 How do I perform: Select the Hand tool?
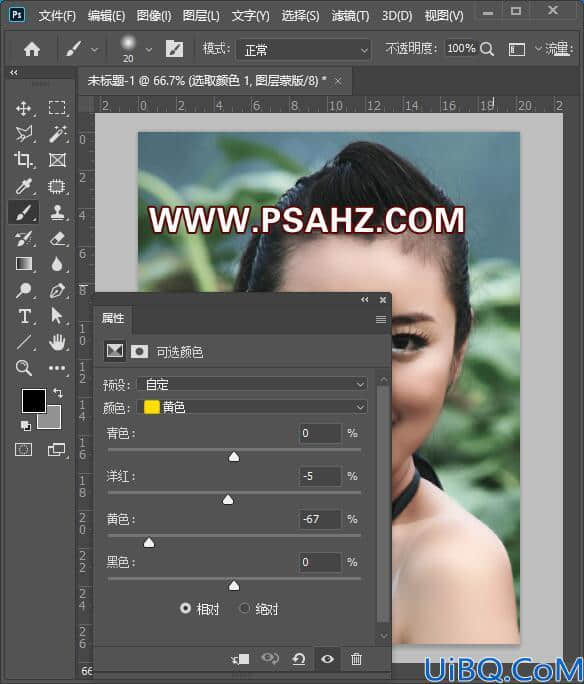coord(57,342)
